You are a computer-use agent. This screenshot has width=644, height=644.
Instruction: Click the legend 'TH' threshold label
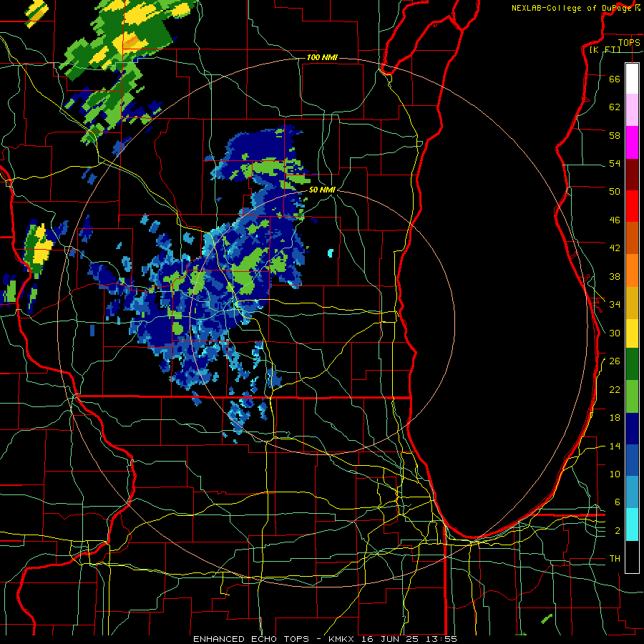(x=615, y=559)
